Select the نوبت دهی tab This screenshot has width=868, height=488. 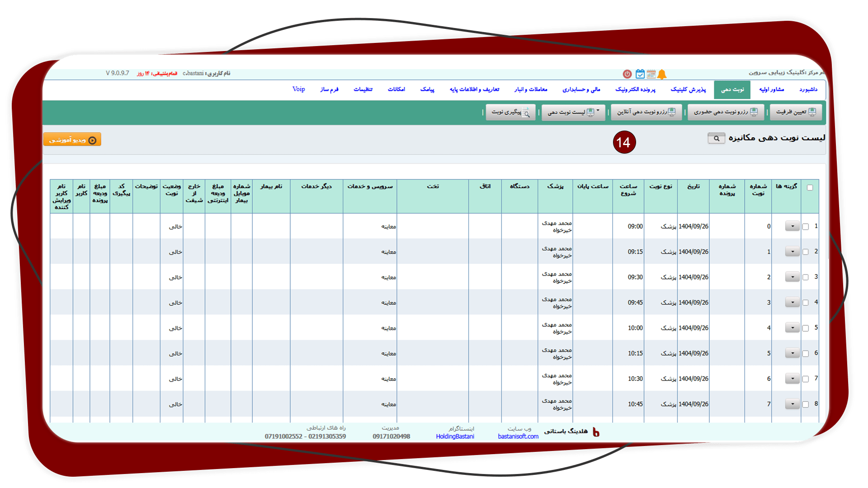[x=732, y=89]
